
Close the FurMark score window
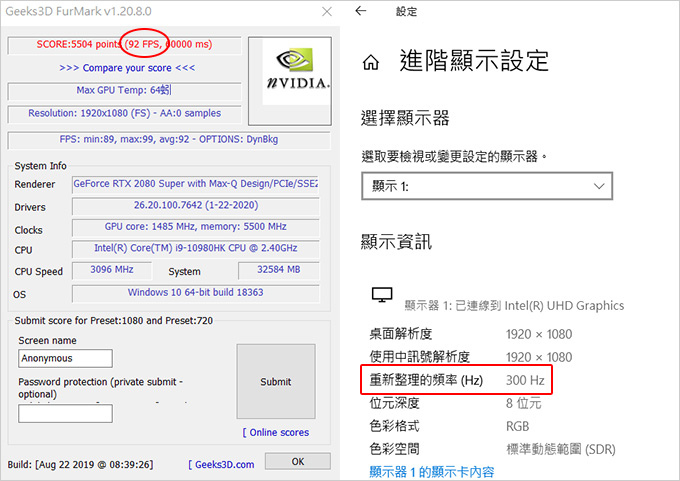tap(327, 11)
